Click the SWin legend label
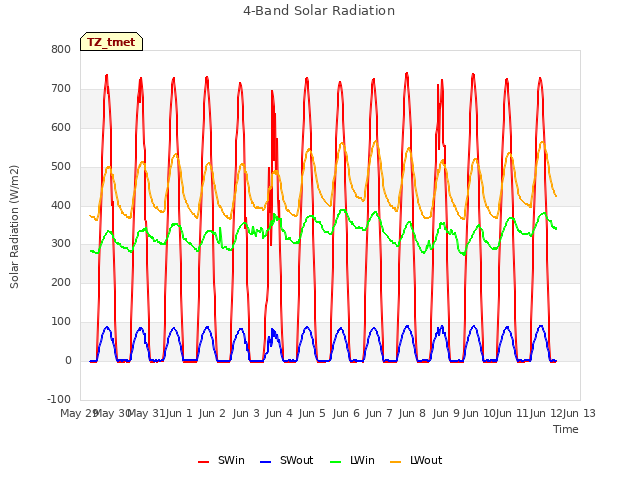Image resolution: width=640 pixels, height=480 pixels. [x=231, y=460]
